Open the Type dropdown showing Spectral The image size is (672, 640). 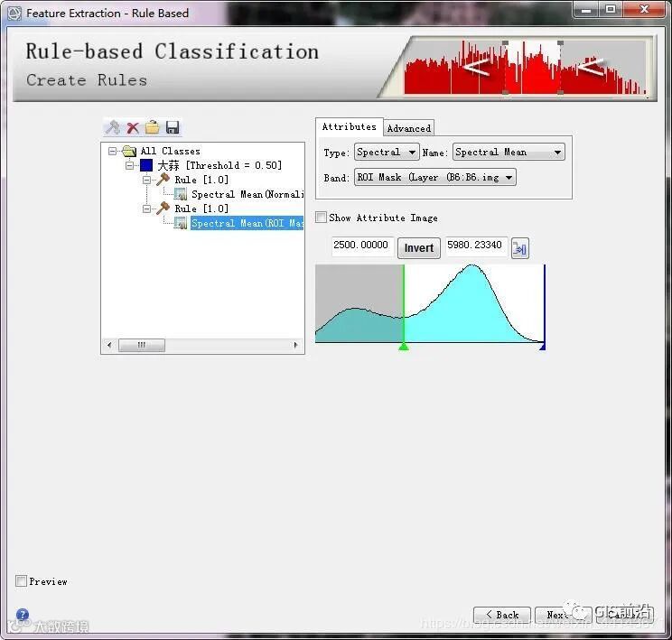[x=387, y=152]
